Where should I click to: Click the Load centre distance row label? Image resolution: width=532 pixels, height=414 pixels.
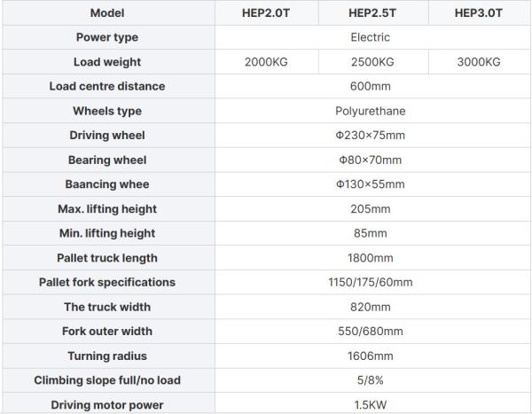[107, 86]
